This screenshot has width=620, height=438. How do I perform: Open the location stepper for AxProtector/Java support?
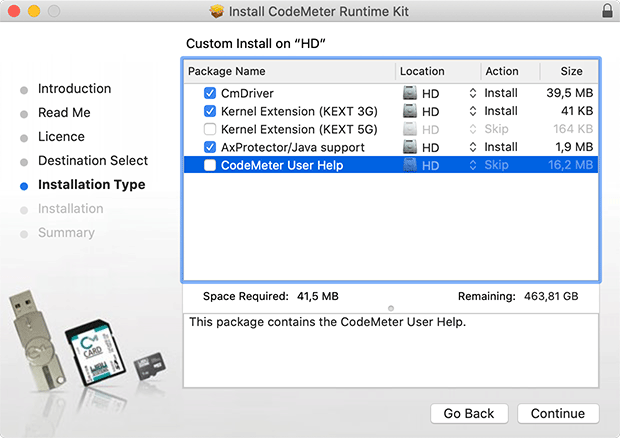point(473,147)
